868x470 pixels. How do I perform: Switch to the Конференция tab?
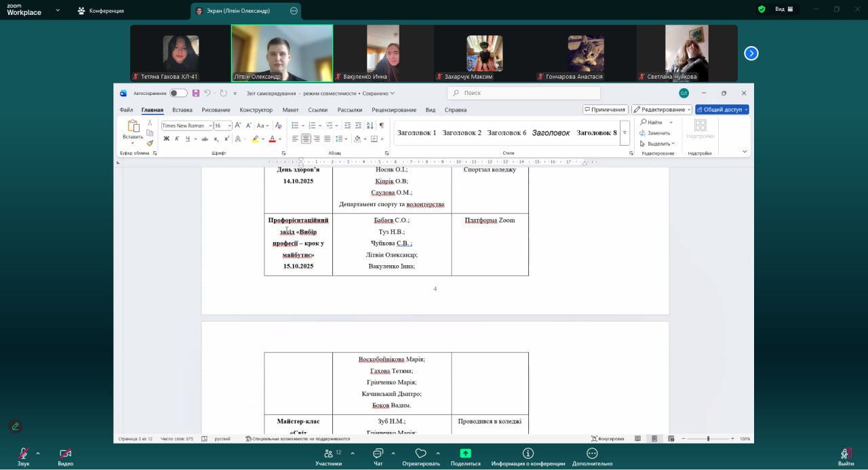100,11
